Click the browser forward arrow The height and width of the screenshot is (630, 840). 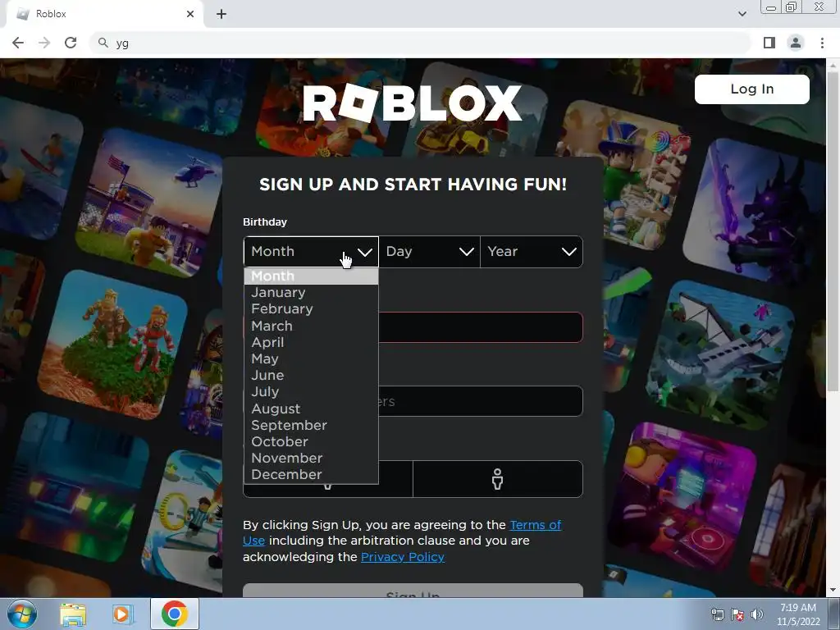click(x=44, y=43)
